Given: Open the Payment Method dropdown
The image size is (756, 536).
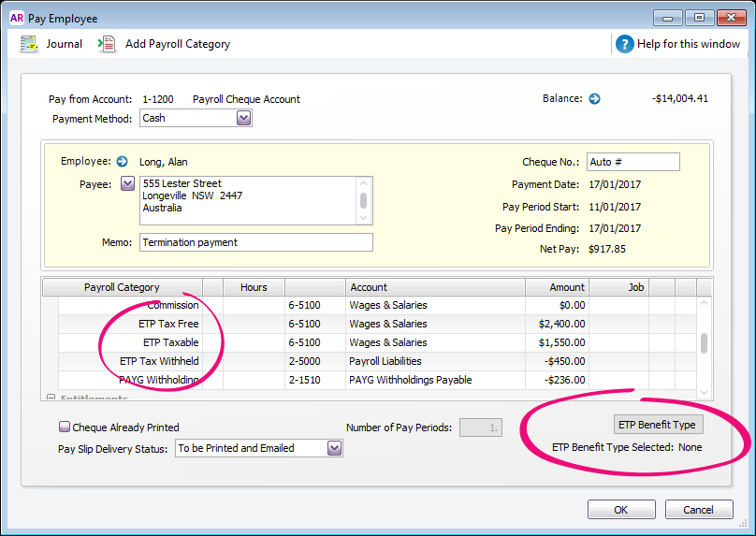Looking at the screenshot, I should click(x=243, y=118).
